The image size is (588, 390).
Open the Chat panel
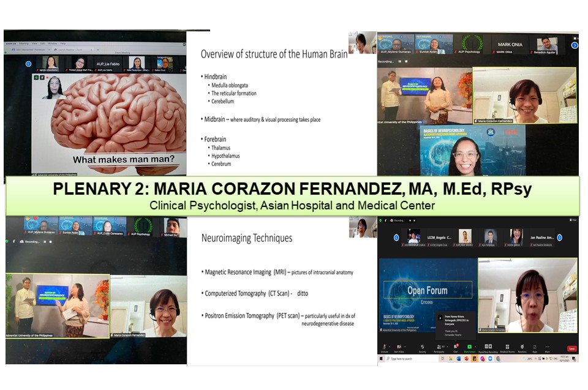455,348
